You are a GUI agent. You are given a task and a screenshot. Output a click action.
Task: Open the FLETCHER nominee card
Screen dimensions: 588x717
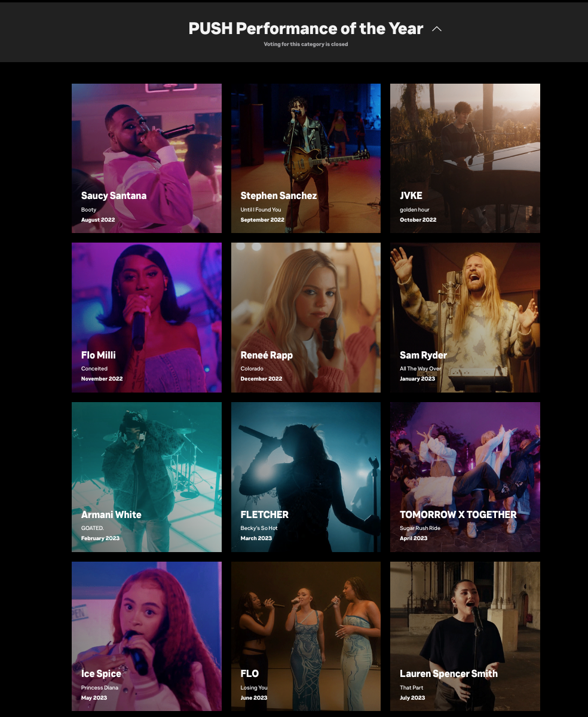click(x=306, y=477)
